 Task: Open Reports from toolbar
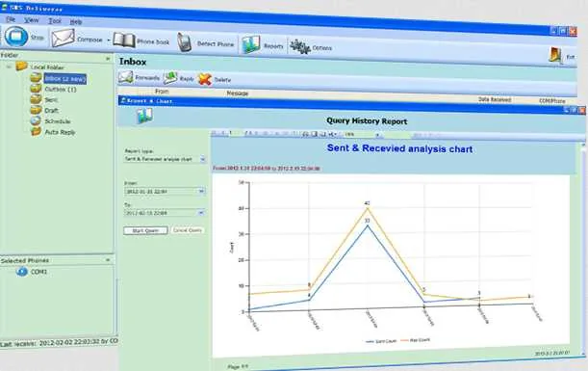click(x=251, y=44)
